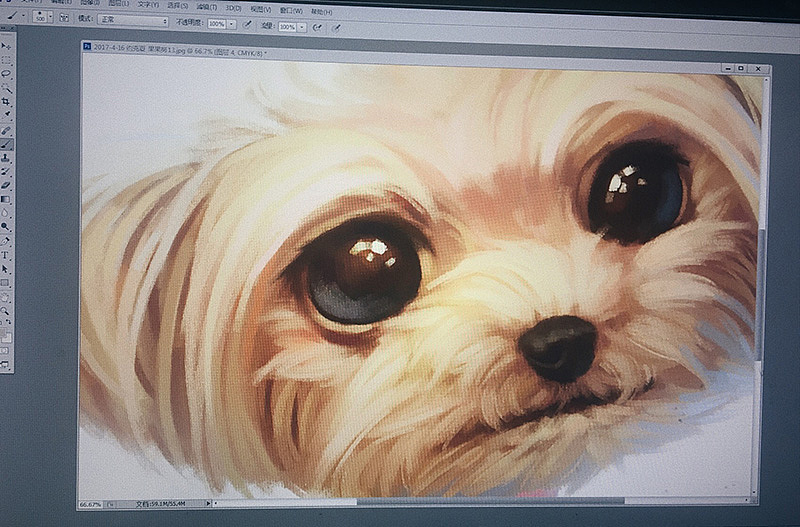Select the Eraser tool
Viewport: 800px width, 527px height.
[x=6, y=185]
